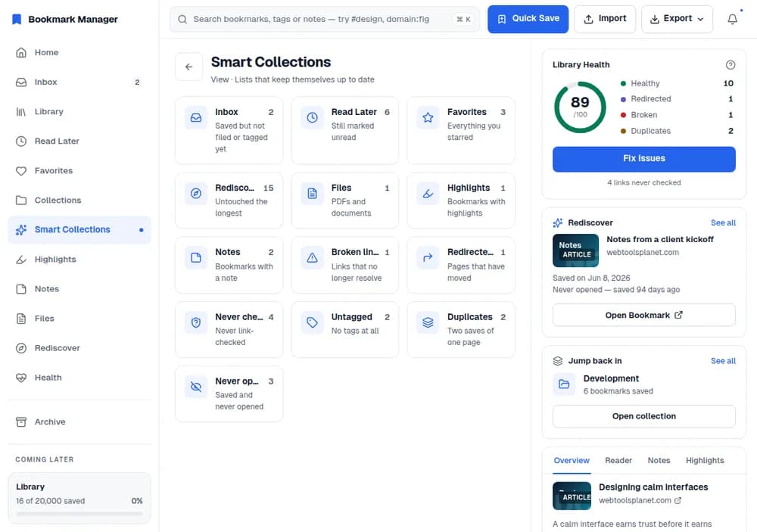Expand the Export dropdown
757x532 pixels.
[x=677, y=19]
